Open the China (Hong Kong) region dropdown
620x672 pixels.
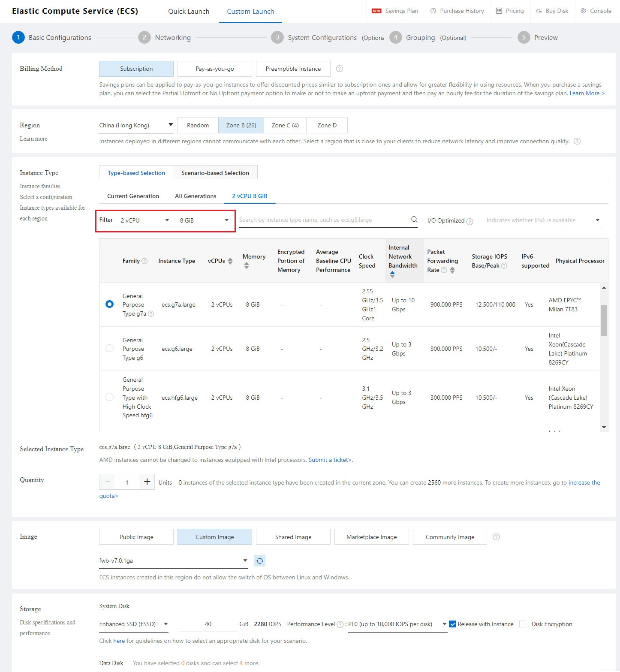tap(135, 125)
